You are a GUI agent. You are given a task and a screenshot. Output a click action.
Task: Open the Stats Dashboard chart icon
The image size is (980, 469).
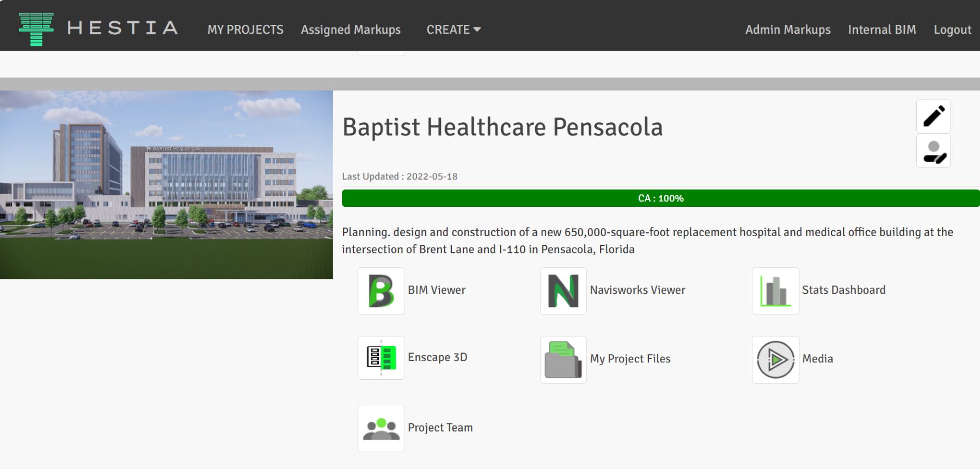click(776, 291)
